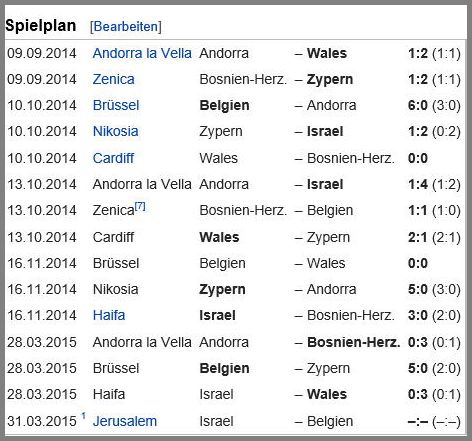Image resolution: width=472 pixels, height=441 pixels.
Task: Follow the Jerusalem link
Action: pos(125,421)
